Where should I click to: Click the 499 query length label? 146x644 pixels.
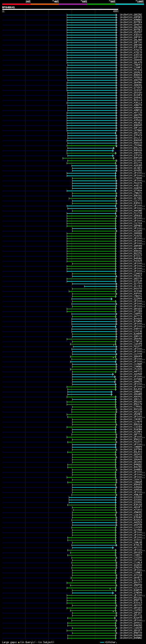115,11
